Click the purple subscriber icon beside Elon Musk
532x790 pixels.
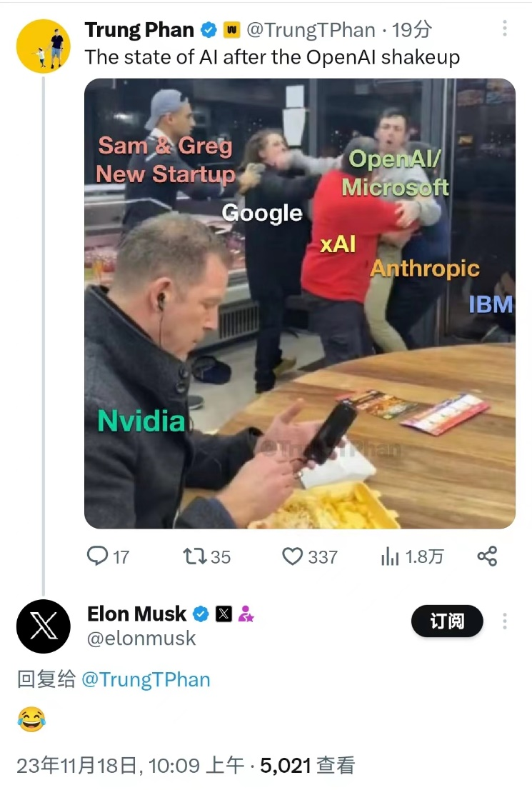click(246, 614)
